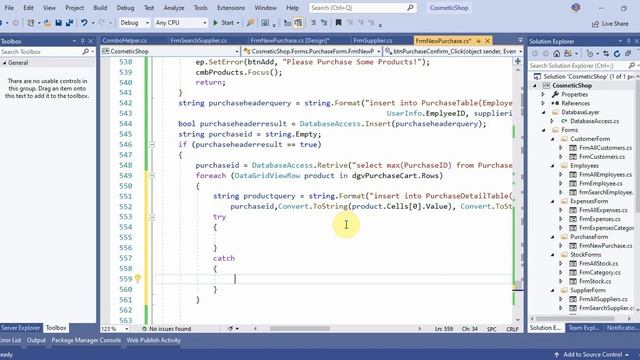Click Pending Changes Filter clock icon
Screen dimensions: 640x360
(x=589, y=53)
